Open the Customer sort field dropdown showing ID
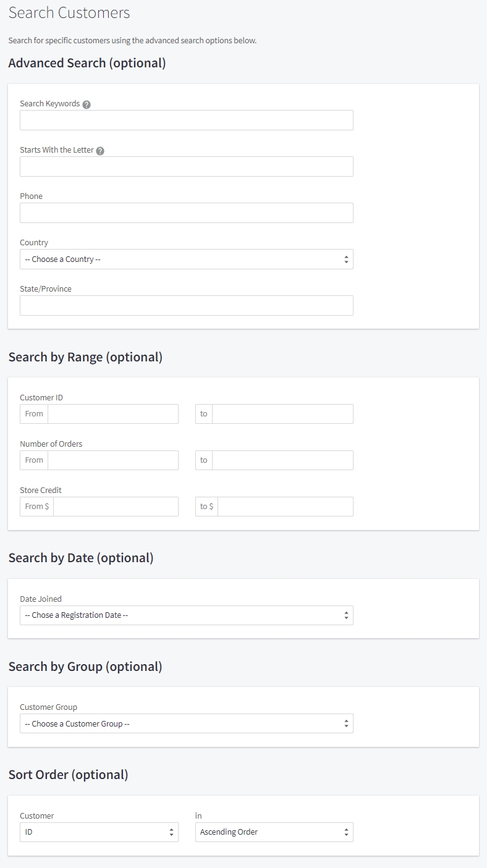This screenshot has width=487, height=868. click(x=93, y=832)
